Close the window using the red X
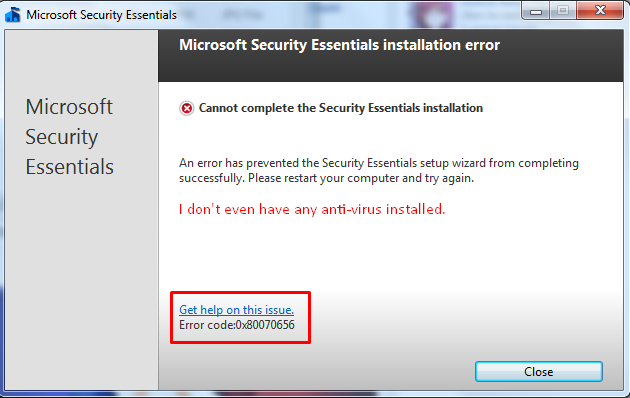 click(x=600, y=10)
